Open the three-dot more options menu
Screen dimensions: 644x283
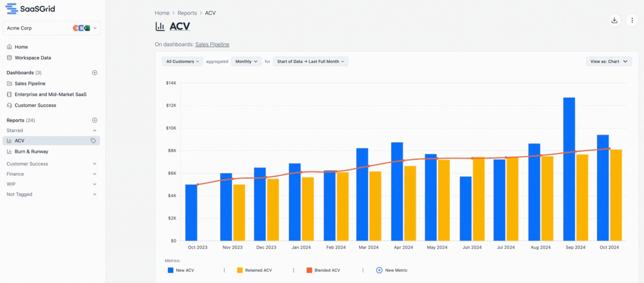coord(632,20)
